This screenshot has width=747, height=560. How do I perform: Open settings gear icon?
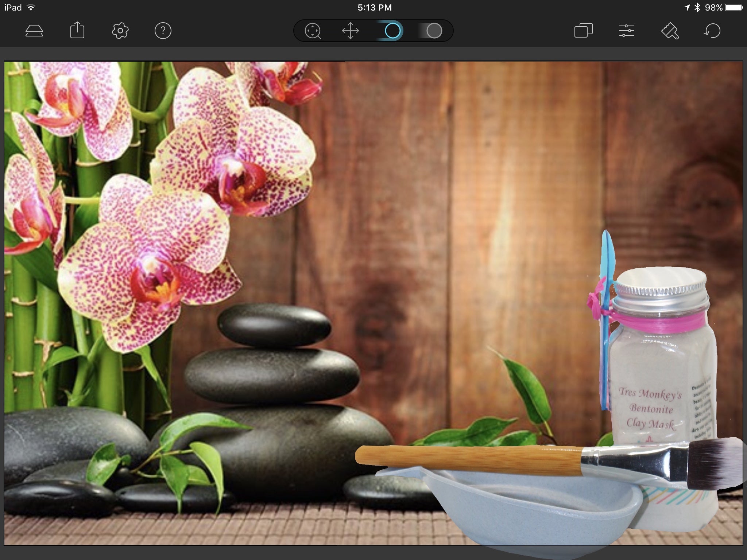[120, 31]
